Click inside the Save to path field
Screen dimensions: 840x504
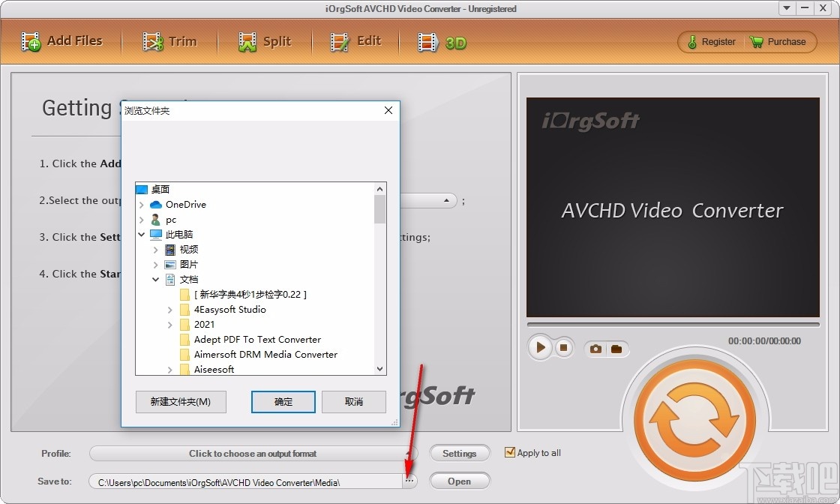247,482
